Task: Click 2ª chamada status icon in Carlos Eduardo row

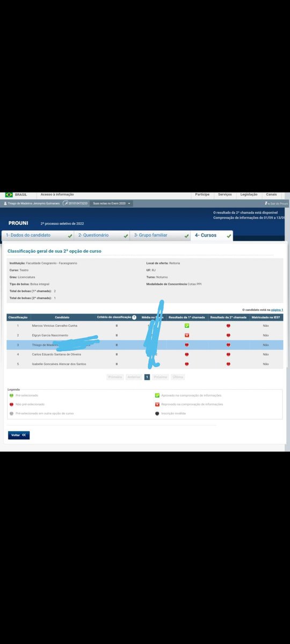Action: [228, 354]
